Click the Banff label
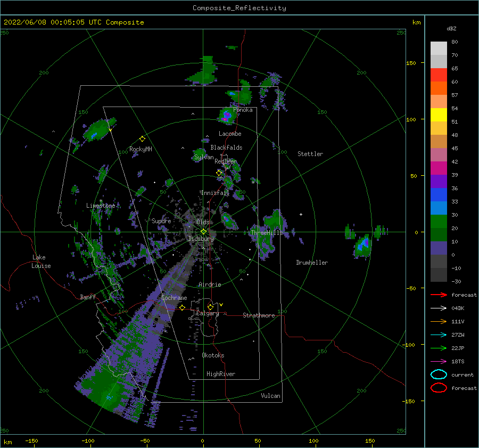Image resolution: width=479 pixels, height=448 pixels. [88, 297]
